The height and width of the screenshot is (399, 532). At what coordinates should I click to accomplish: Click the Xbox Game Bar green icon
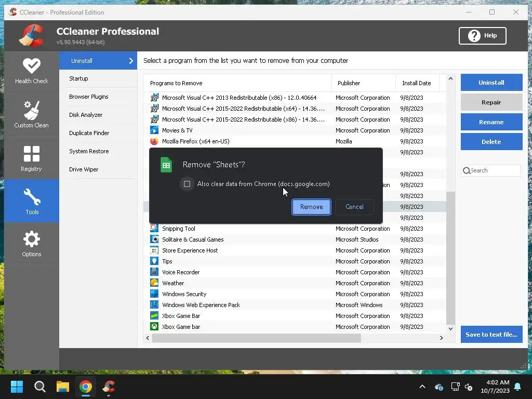[x=154, y=316]
